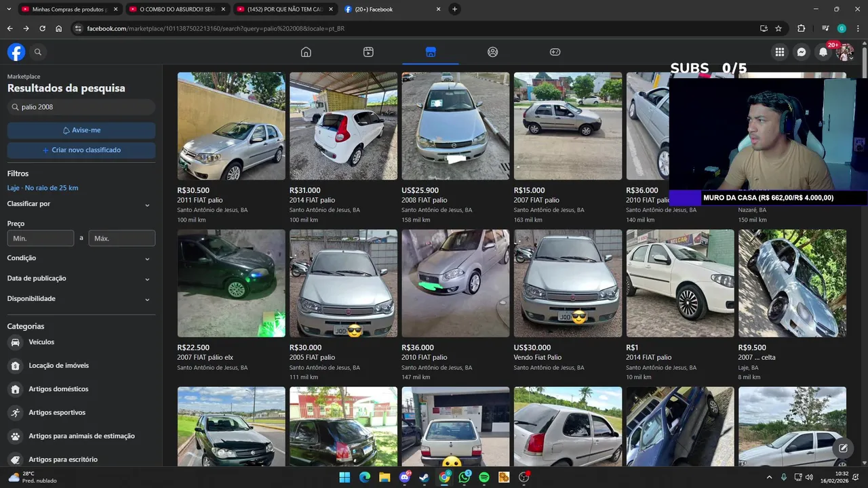Open the notifications bell

(823, 52)
